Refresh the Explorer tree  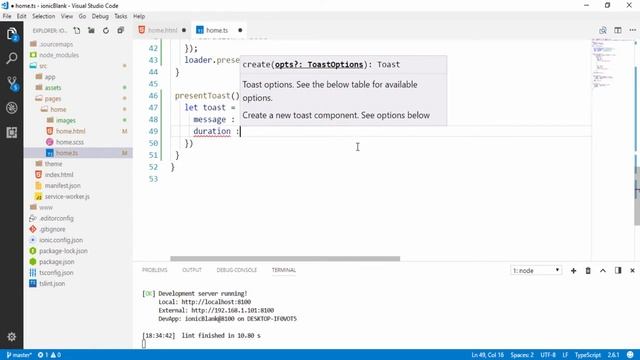coord(106,30)
